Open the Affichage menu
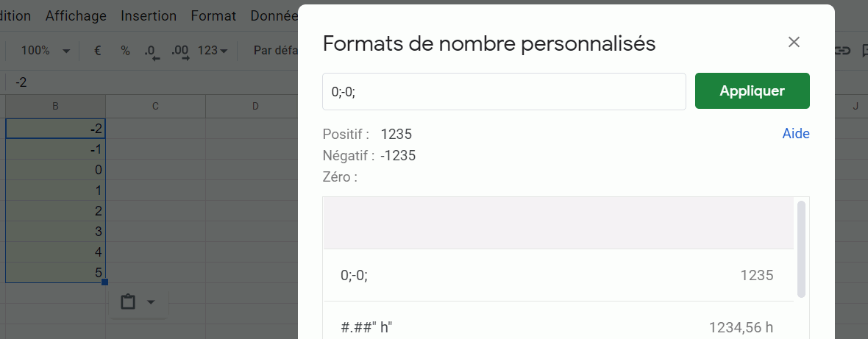 coord(76,15)
